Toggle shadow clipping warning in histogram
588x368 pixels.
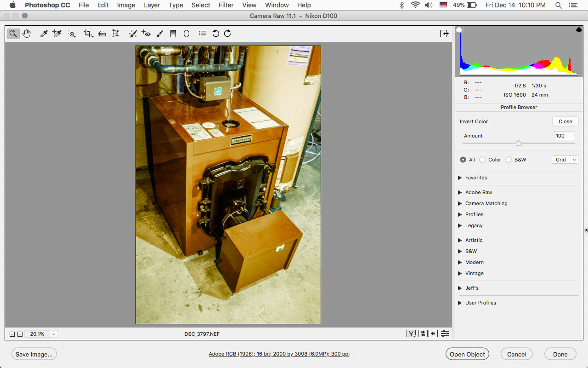click(459, 29)
